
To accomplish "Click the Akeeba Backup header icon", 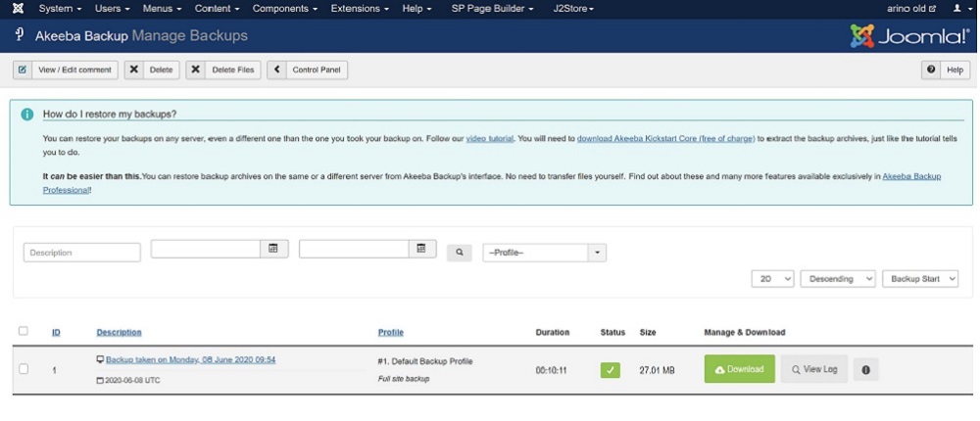I will point(19,35).
